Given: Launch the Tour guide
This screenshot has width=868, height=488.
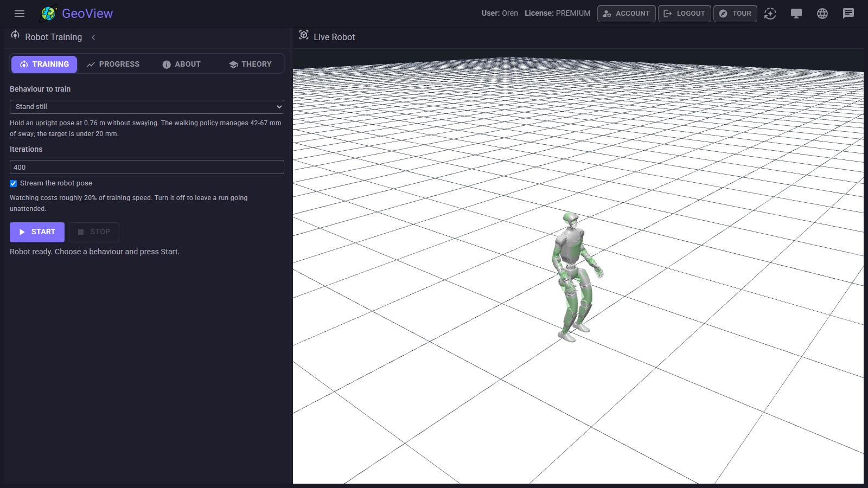Looking at the screenshot, I should [735, 14].
